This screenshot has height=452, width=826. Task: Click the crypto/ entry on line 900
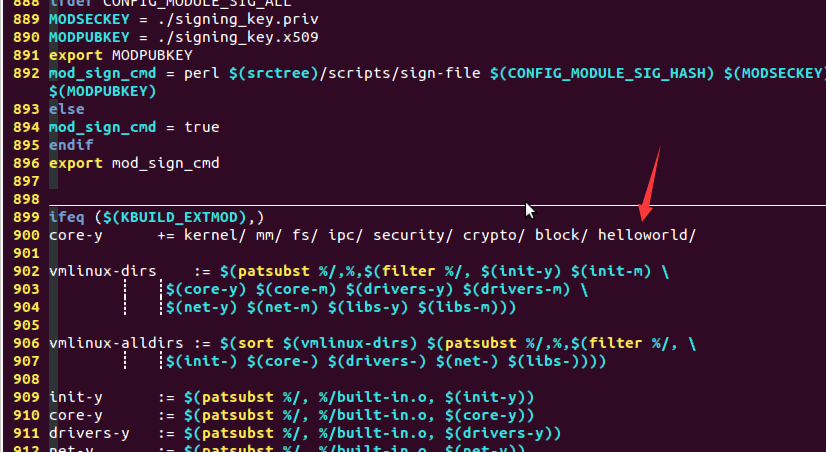[494, 235]
